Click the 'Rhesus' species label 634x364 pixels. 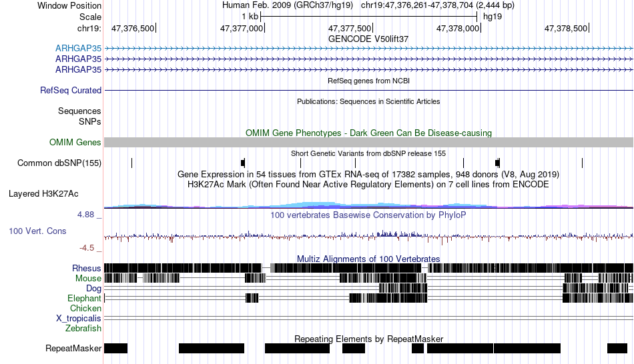87,268
